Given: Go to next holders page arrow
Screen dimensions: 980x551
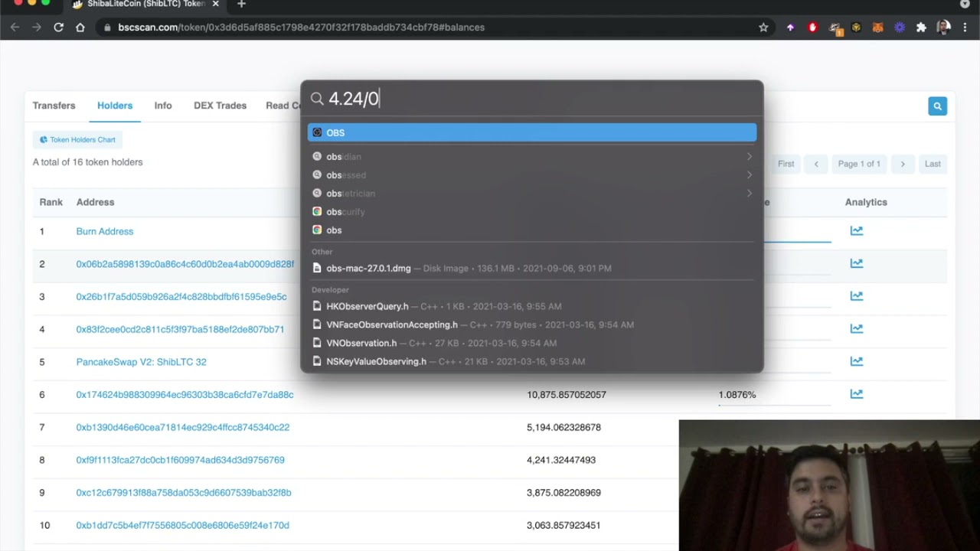Looking at the screenshot, I should click(x=903, y=164).
